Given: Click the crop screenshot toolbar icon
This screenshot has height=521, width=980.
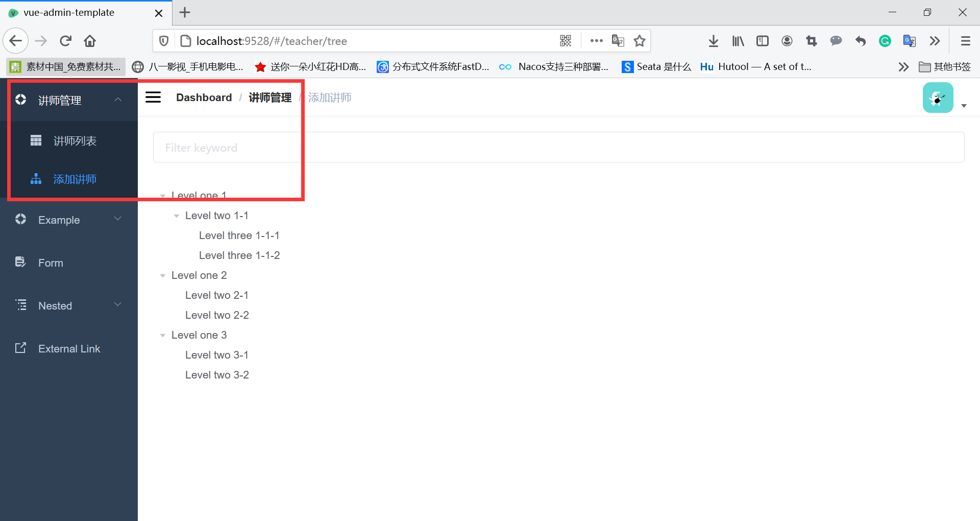Looking at the screenshot, I should [812, 41].
